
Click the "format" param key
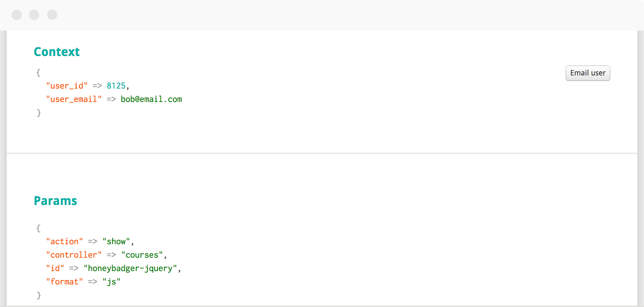[x=64, y=282]
